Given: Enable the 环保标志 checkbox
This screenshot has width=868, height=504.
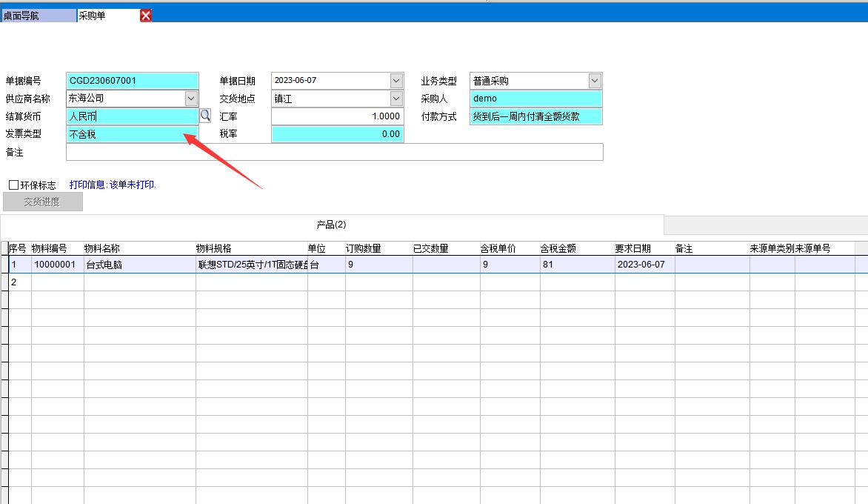Looking at the screenshot, I should pos(14,185).
